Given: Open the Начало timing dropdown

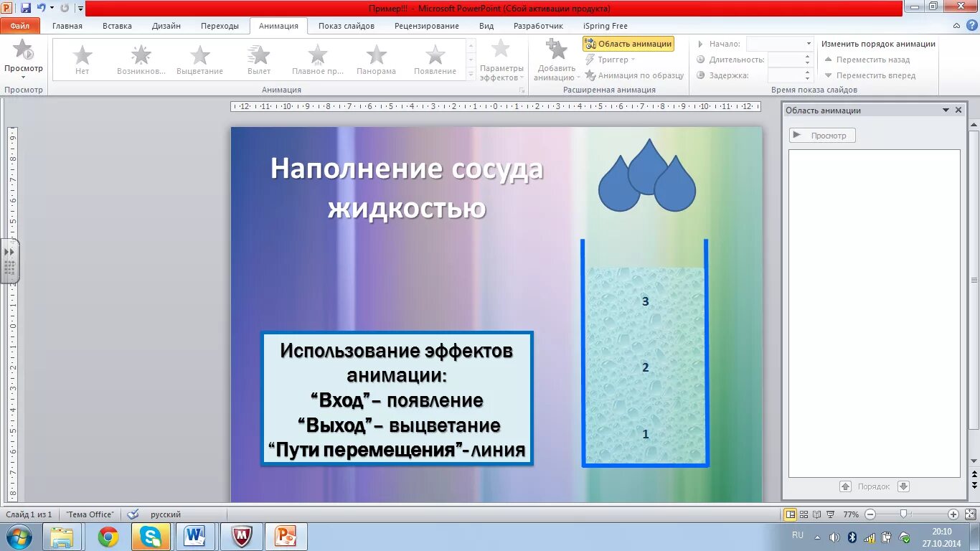Looking at the screenshot, I should (809, 44).
